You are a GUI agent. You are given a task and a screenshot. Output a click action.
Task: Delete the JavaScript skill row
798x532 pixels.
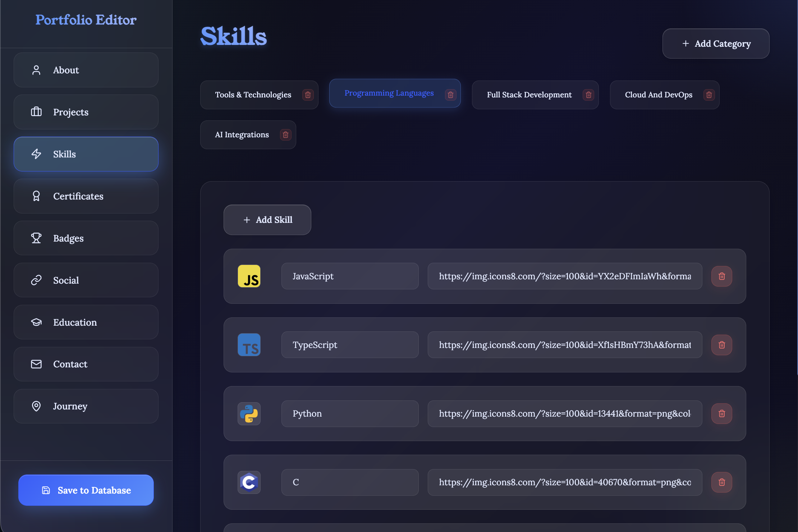point(721,276)
